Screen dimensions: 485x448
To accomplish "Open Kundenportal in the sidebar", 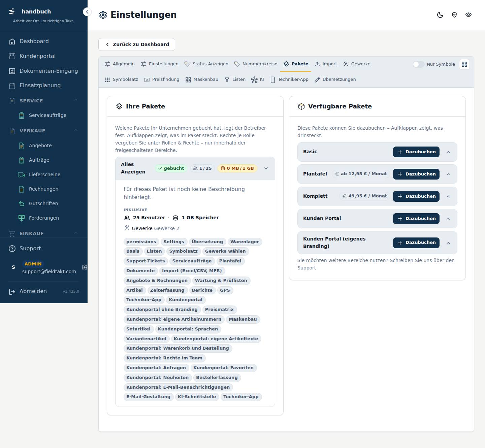I will click(x=44, y=56).
